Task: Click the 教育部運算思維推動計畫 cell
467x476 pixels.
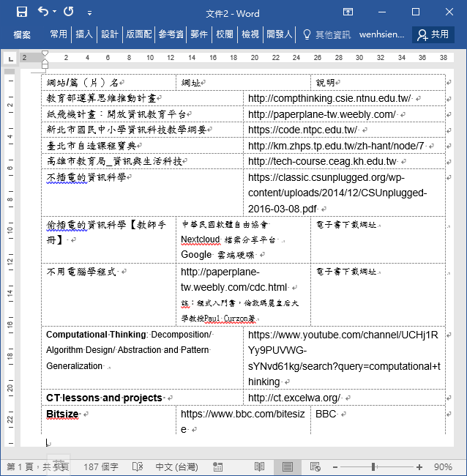Action: (x=142, y=98)
